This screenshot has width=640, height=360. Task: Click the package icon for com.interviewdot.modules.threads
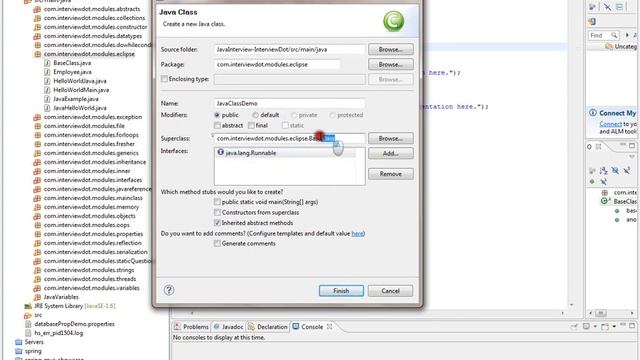click(37, 279)
